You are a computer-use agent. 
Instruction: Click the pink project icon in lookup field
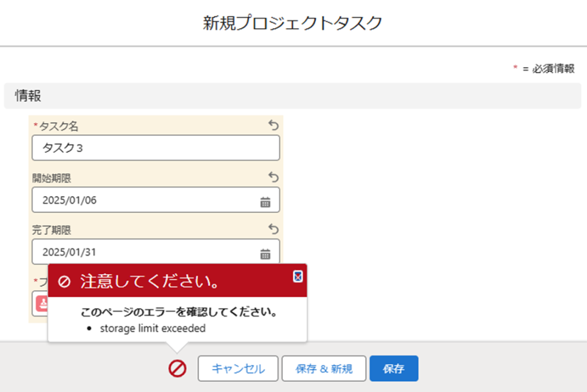pos(42,304)
